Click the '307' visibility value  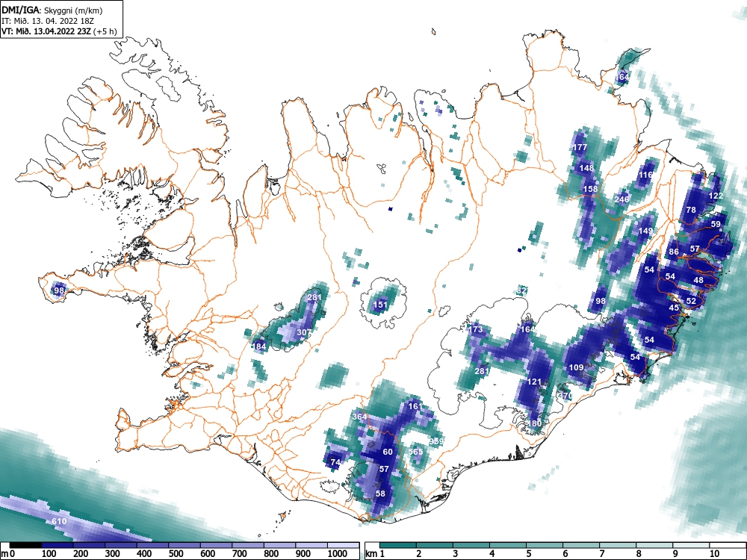pyautogui.click(x=304, y=332)
